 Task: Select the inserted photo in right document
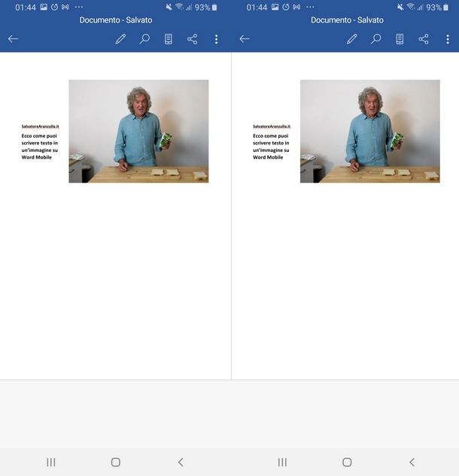[370, 131]
